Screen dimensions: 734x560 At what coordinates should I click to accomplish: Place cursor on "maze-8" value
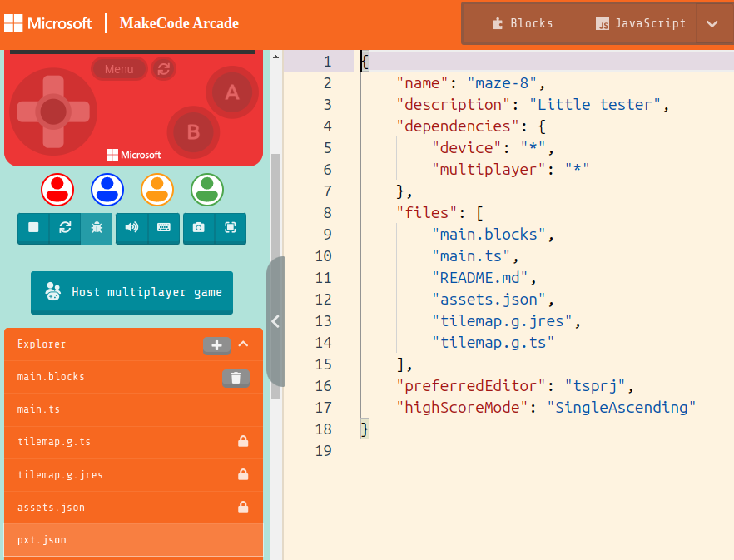(x=502, y=83)
